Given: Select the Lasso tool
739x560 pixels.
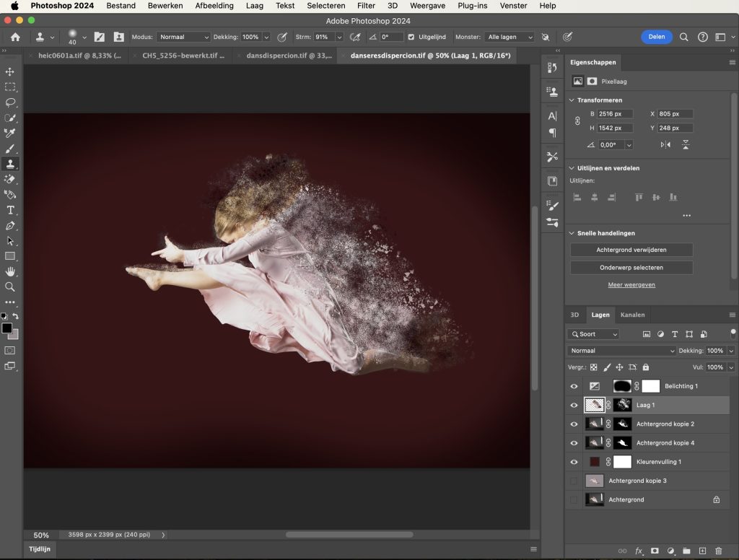Looking at the screenshot, I should click(x=10, y=102).
